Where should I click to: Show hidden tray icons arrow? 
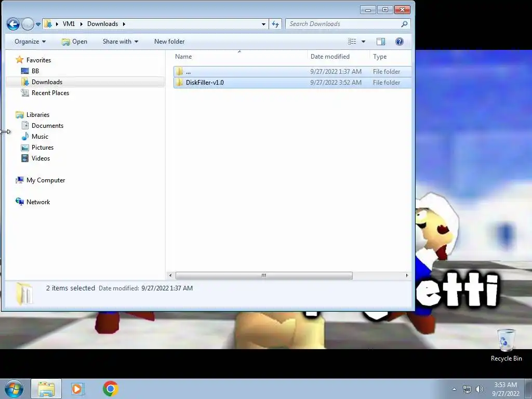[454, 389]
